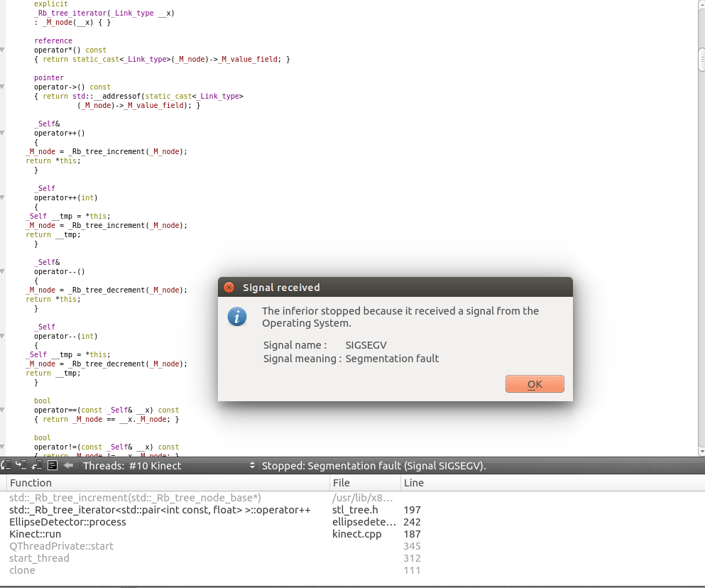The image size is (705, 588).
Task: Fold the operator++(int) function block
Action: (2, 198)
